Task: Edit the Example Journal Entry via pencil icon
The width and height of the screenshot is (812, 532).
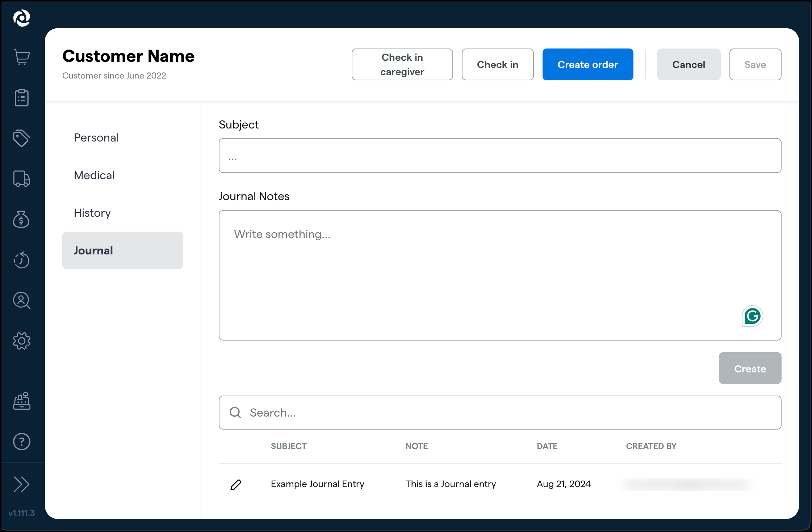Action: [236, 484]
